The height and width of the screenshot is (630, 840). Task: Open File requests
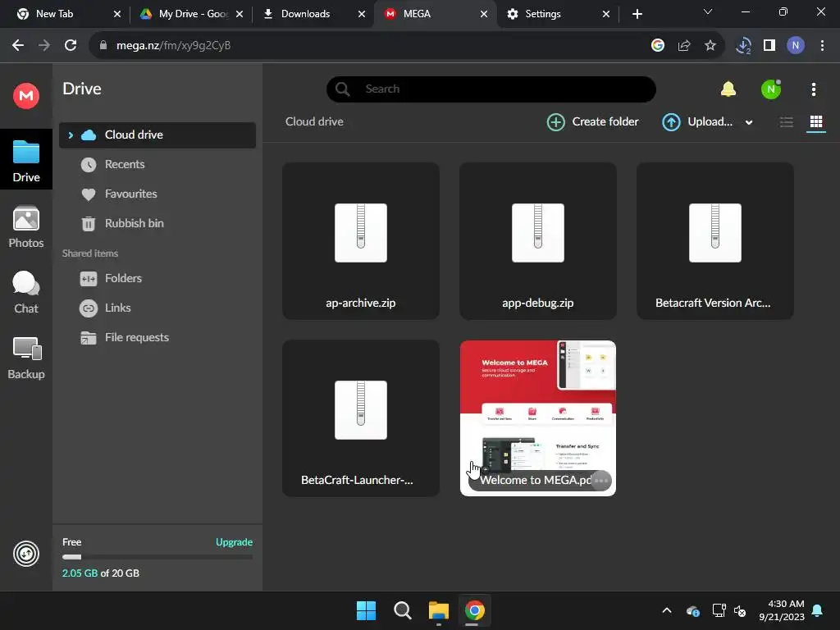(x=157, y=337)
